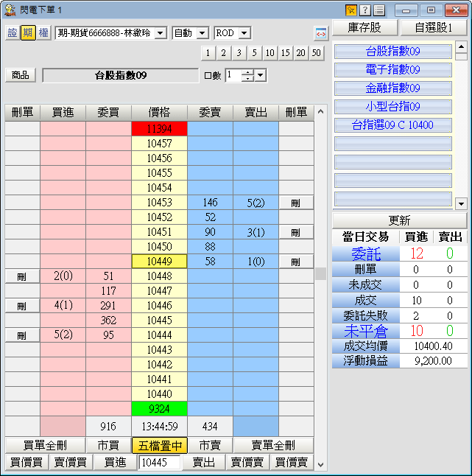Click the red arrows panel collapse icon

(320, 34)
